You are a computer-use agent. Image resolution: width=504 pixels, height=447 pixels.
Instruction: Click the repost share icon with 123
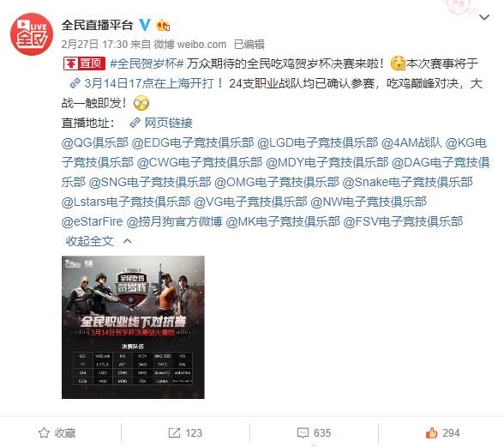tap(174, 432)
